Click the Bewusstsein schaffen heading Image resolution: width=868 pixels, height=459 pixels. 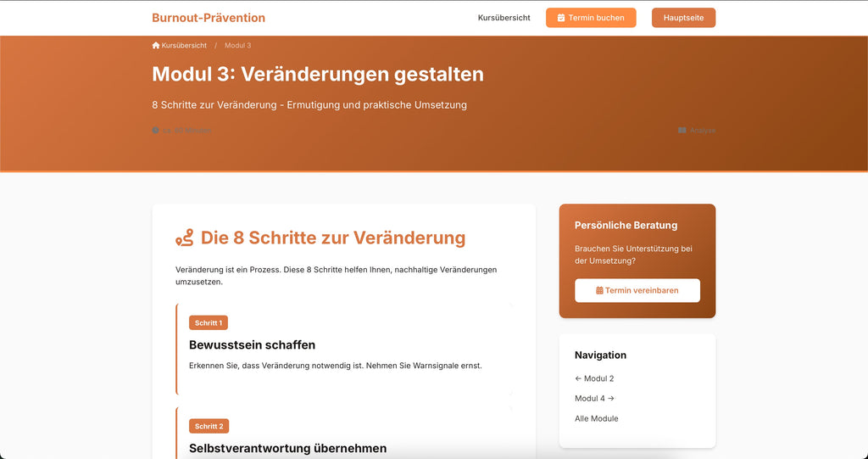[x=252, y=344]
